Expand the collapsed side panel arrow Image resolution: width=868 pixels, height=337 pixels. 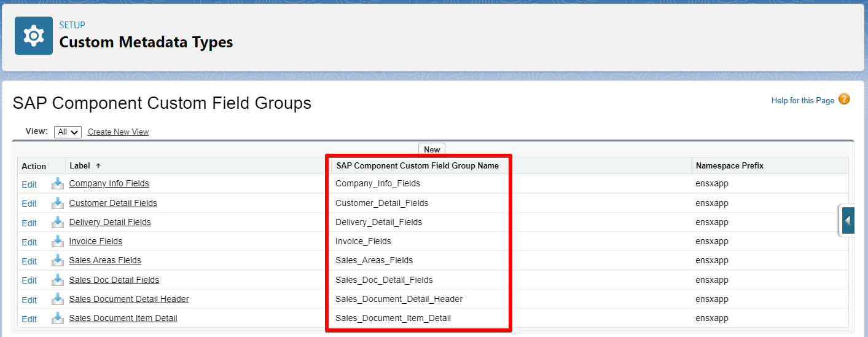pos(848,220)
